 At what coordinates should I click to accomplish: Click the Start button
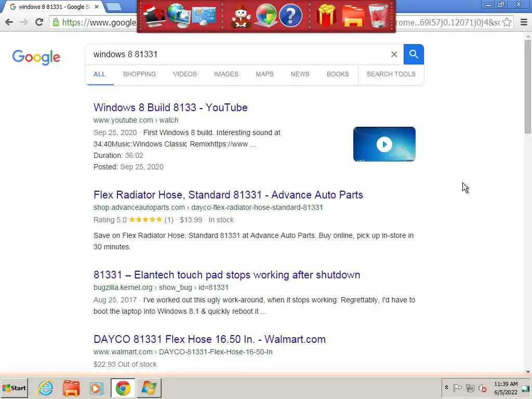[14, 388]
